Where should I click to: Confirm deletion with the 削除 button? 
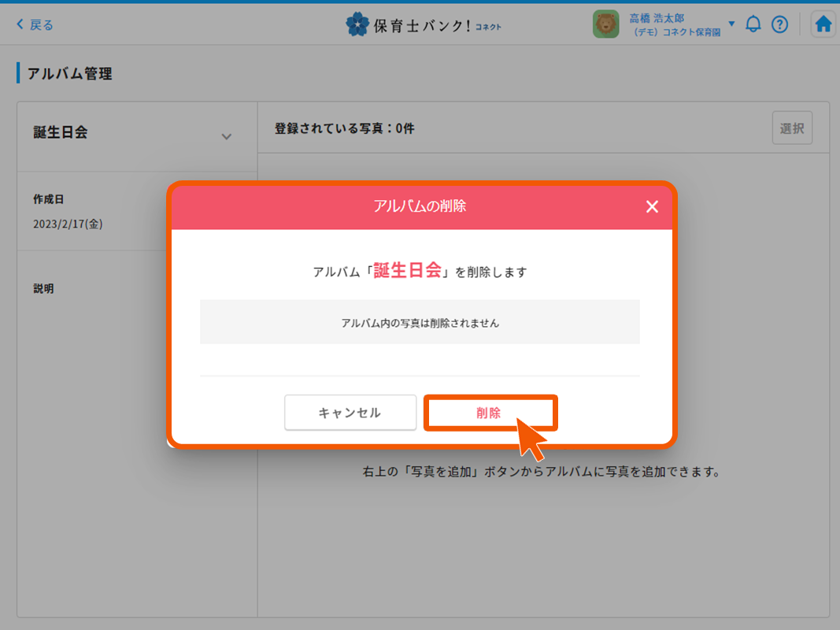490,412
